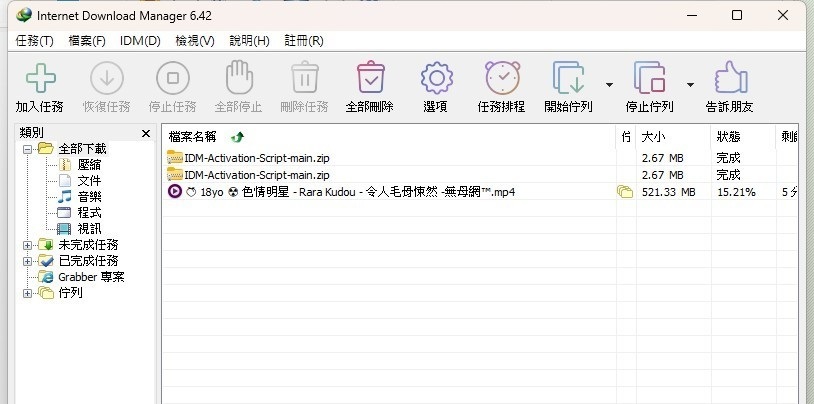Open the dropdown arrow beside 開始佇列

(x=609, y=84)
